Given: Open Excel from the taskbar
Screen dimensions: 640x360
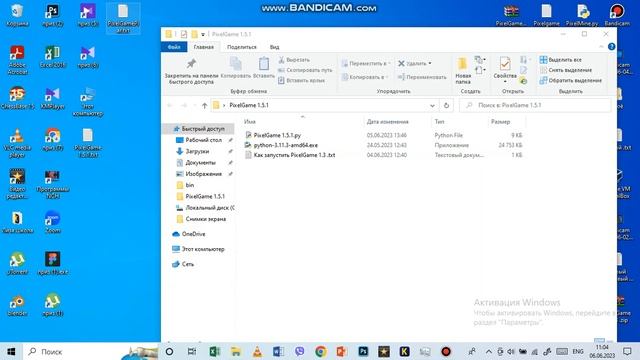Looking at the screenshot, I should (x=214, y=351).
